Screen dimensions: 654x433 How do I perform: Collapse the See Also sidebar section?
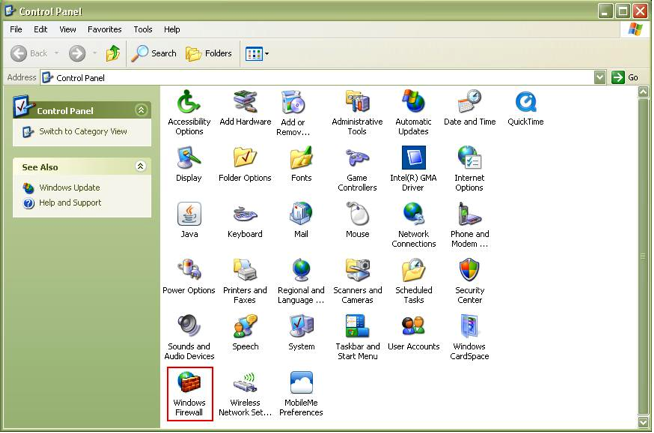140,167
